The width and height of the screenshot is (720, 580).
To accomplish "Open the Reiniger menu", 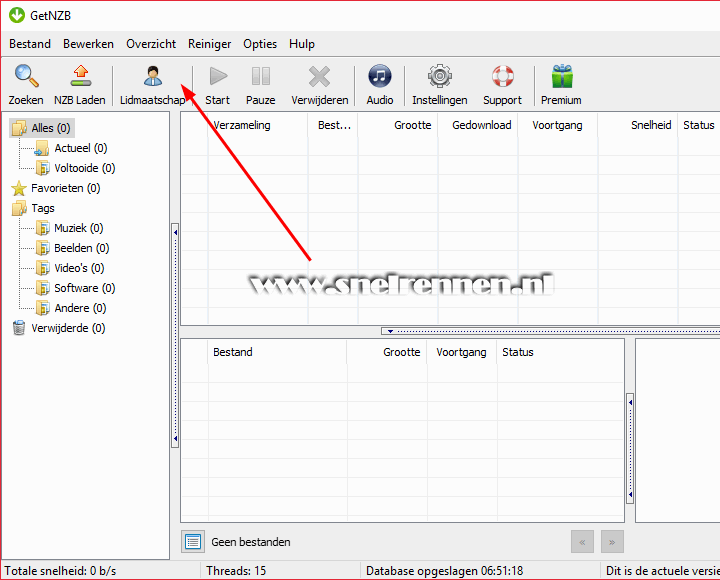I will [209, 44].
